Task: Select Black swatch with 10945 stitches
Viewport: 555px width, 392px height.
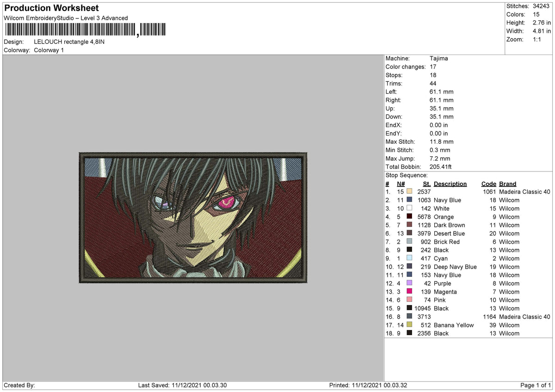Action: click(x=409, y=308)
